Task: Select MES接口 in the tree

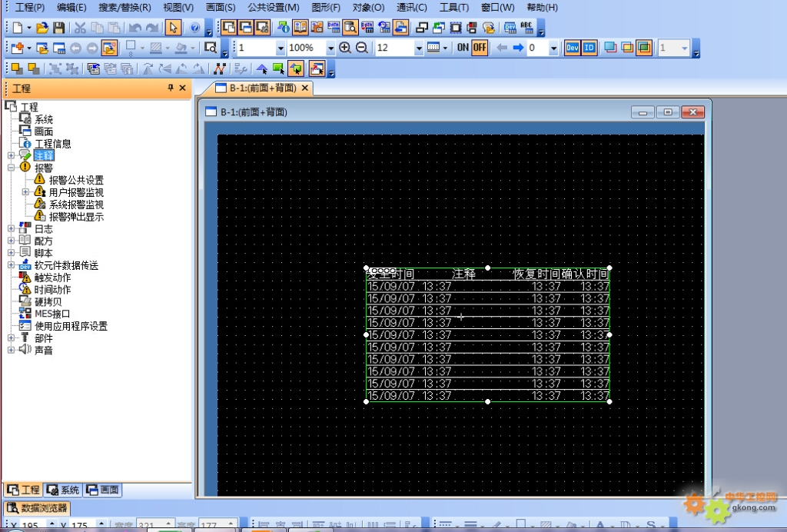Action: pyautogui.click(x=51, y=314)
